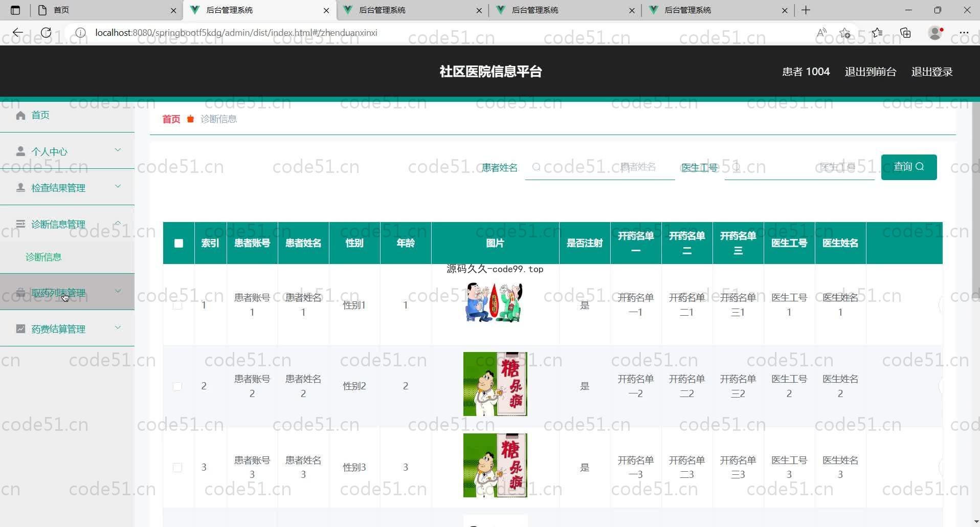
Task: Click the home icon beside 首页 in sidebar
Action: coord(20,115)
